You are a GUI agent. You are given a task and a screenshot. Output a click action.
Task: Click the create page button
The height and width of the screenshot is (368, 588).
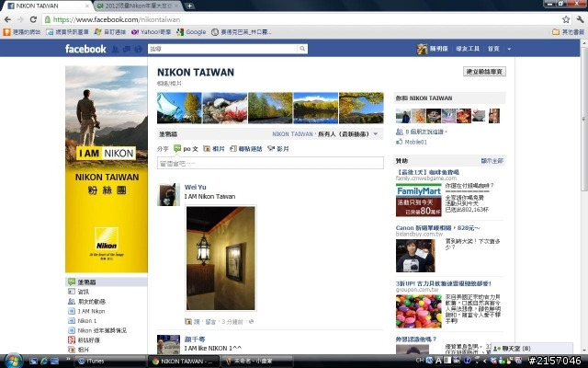484,72
